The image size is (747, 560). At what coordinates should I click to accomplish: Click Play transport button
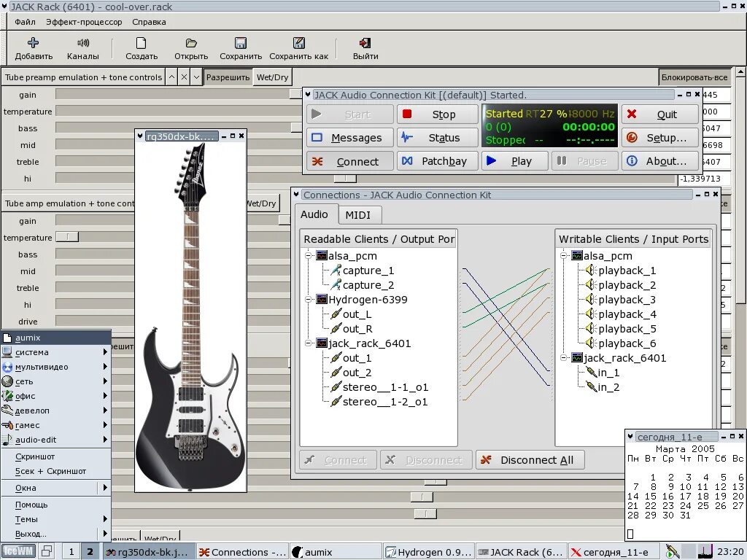[x=514, y=161]
